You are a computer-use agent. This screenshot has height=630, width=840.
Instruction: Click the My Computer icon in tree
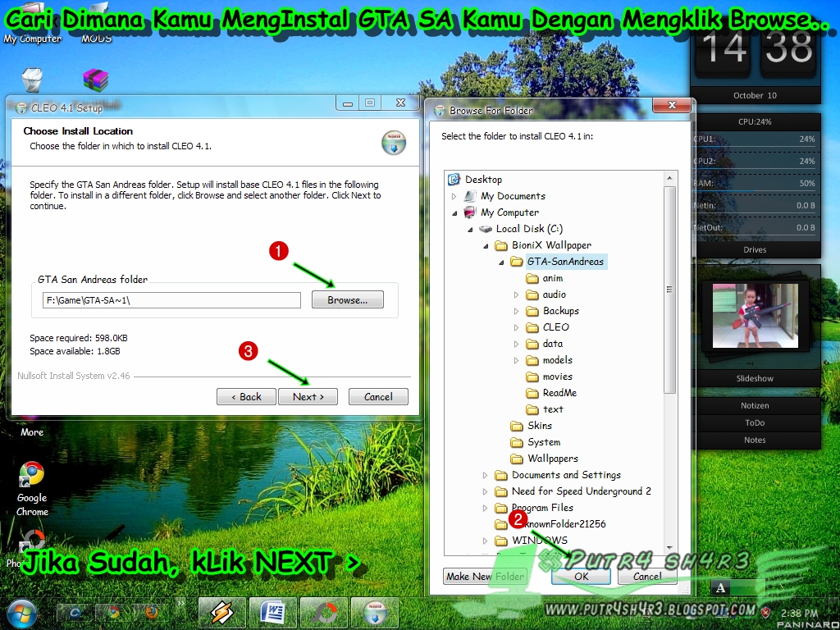pyautogui.click(x=470, y=212)
